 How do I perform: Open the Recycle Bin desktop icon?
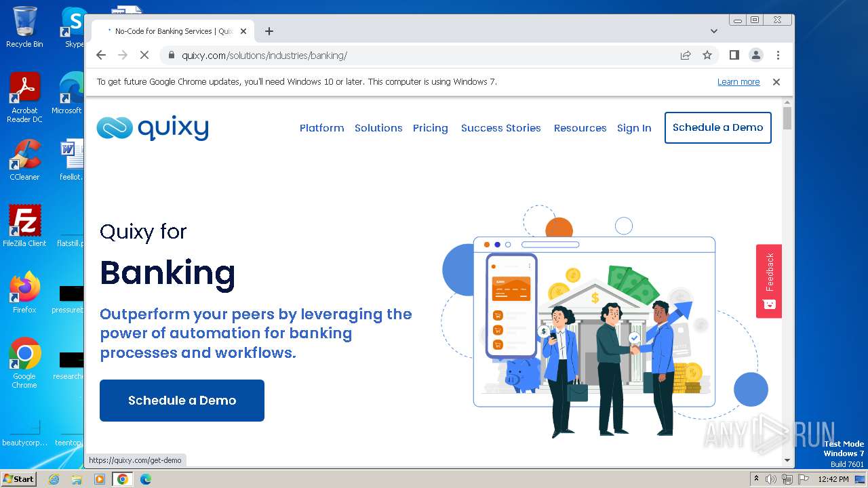pos(24,27)
